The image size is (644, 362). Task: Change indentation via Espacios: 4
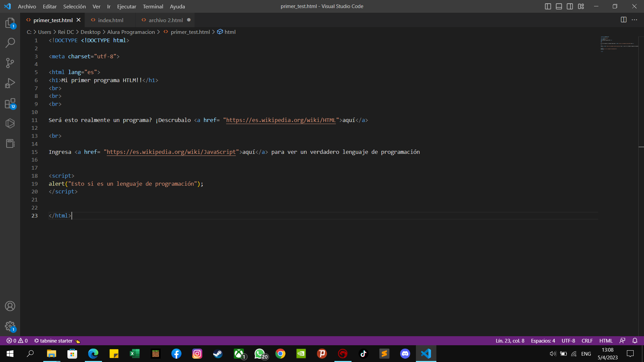click(x=543, y=341)
